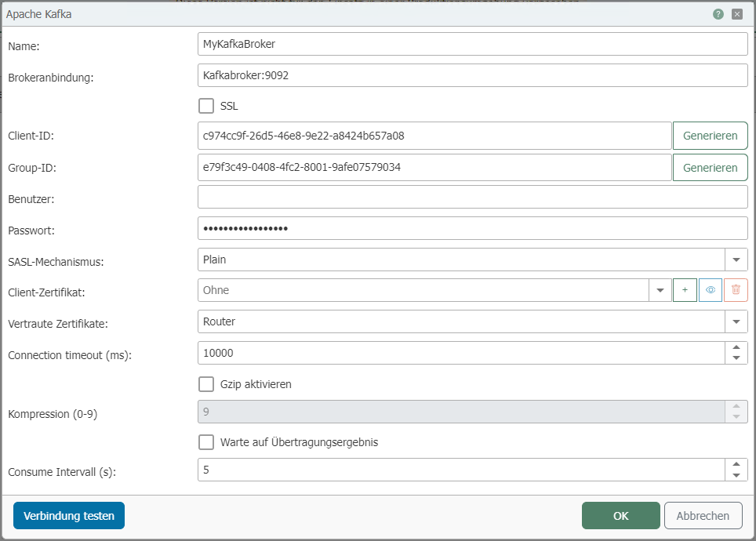This screenshot has height=541, width=756.
Task: View the Client-Zertifikat with the eye icon
Action: (x=711, y=290)
